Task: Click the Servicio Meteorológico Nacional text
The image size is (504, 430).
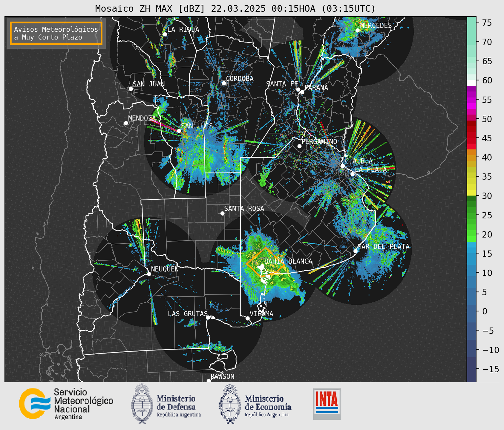Action: [x=83, y=404]
